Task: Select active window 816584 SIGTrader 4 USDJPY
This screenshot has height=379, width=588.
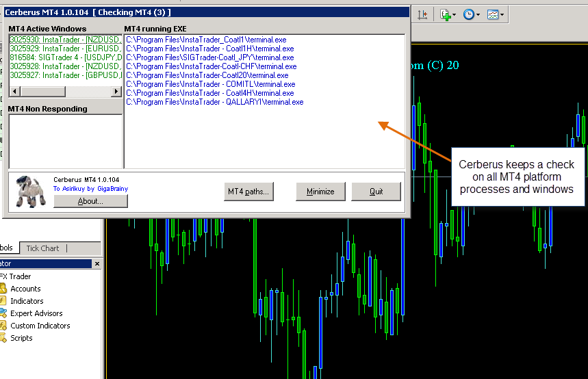Action: 66,57
